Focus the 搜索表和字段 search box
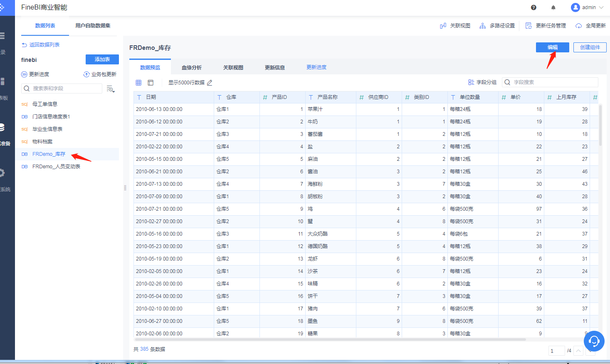This screenshot has width=610, height=364. (62, 89)
